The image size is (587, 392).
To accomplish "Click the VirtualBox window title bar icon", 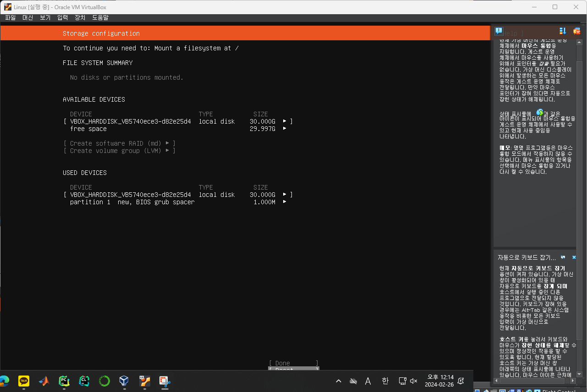I will pos(8,7).
